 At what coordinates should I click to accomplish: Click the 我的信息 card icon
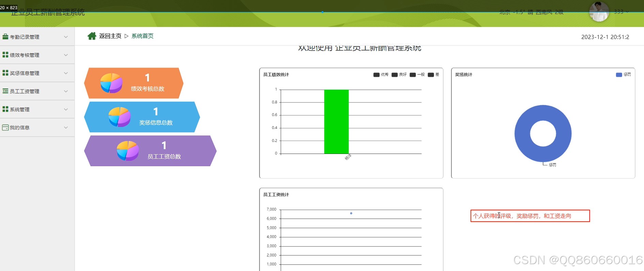(5, 127)
